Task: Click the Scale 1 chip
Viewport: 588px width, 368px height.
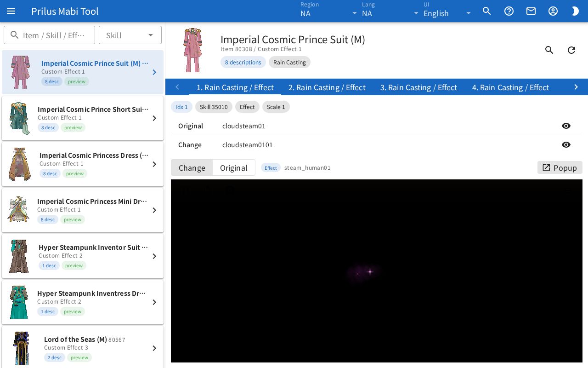Action: point(276,107)
